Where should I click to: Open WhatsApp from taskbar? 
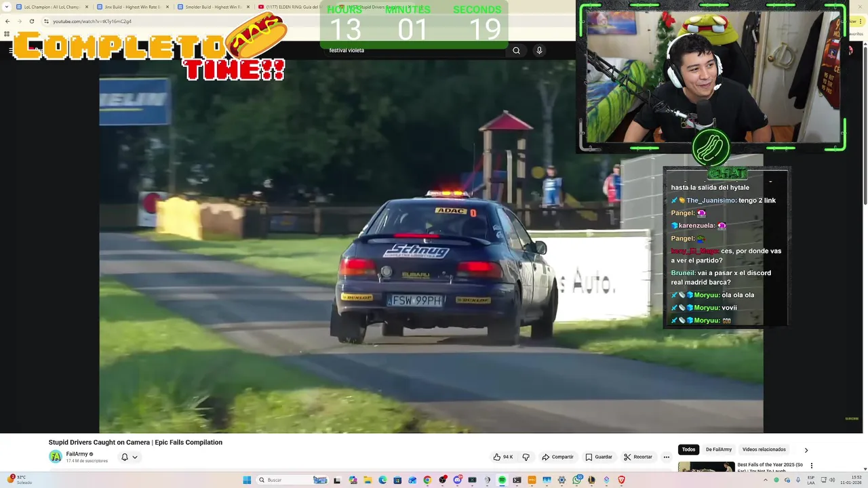pos(576,480)
